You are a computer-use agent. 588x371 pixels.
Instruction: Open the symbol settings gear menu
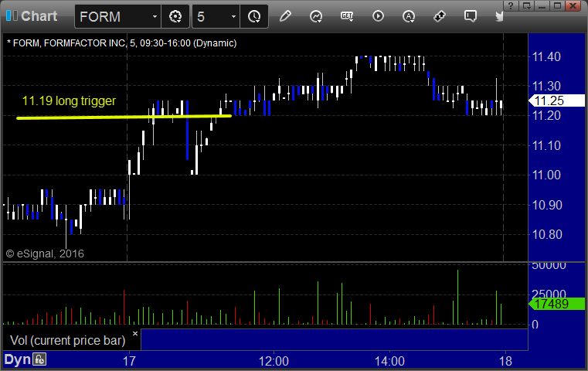tap(175, 16)
